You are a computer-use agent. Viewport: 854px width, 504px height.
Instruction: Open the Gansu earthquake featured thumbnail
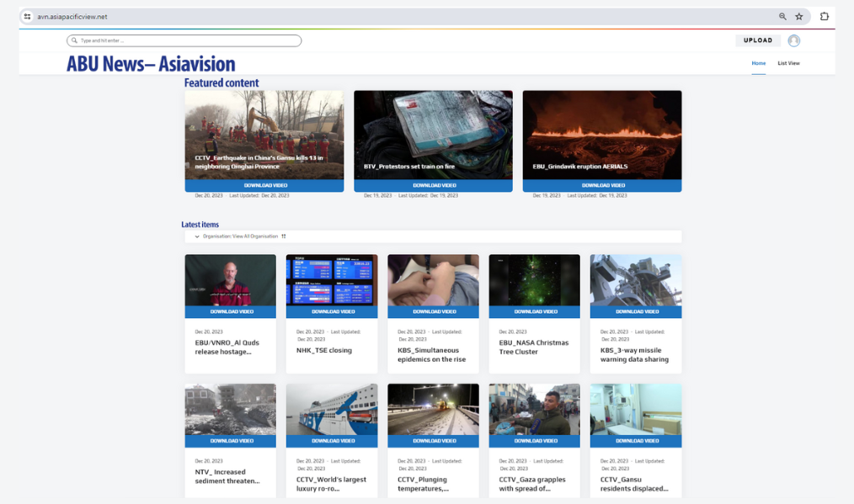point(264,135)
